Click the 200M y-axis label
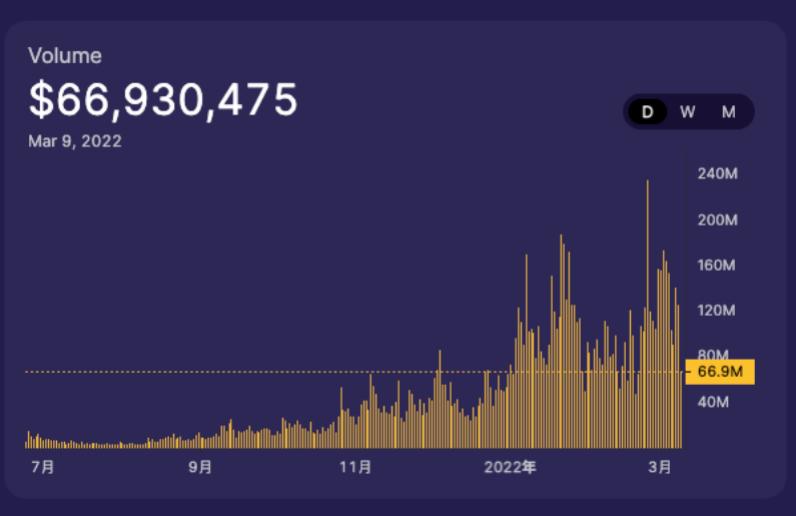 pos(716,220)
